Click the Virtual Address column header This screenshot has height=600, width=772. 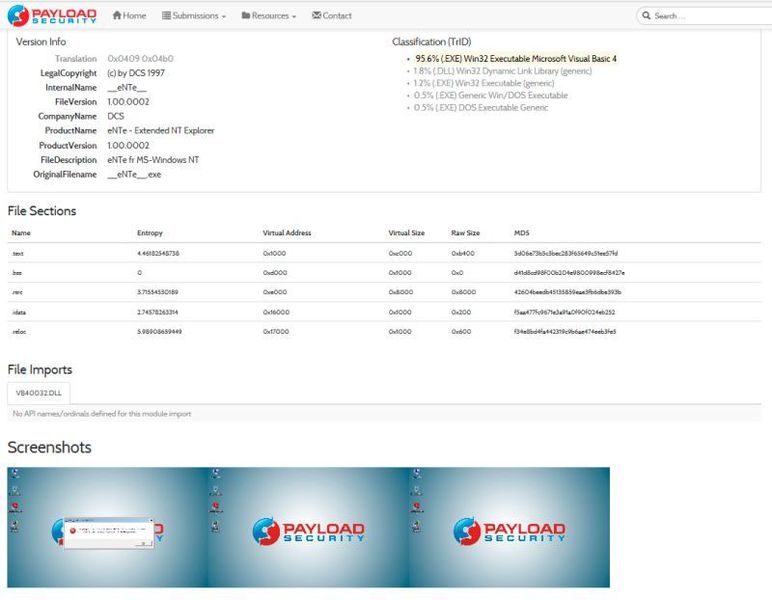pos(287,233)
